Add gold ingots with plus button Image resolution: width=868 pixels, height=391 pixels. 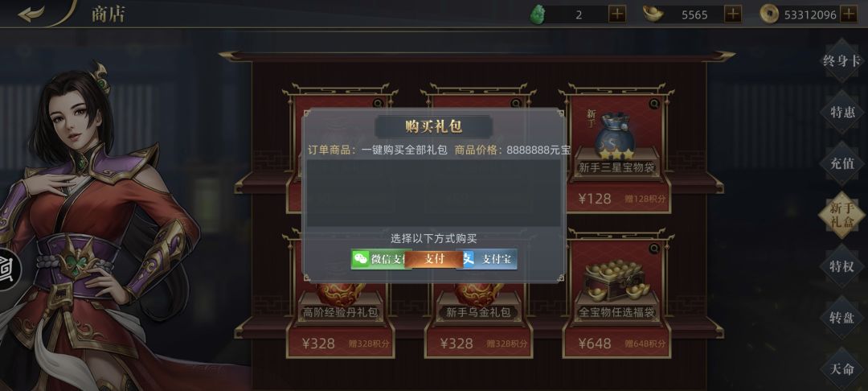click(x=733, y=14)
